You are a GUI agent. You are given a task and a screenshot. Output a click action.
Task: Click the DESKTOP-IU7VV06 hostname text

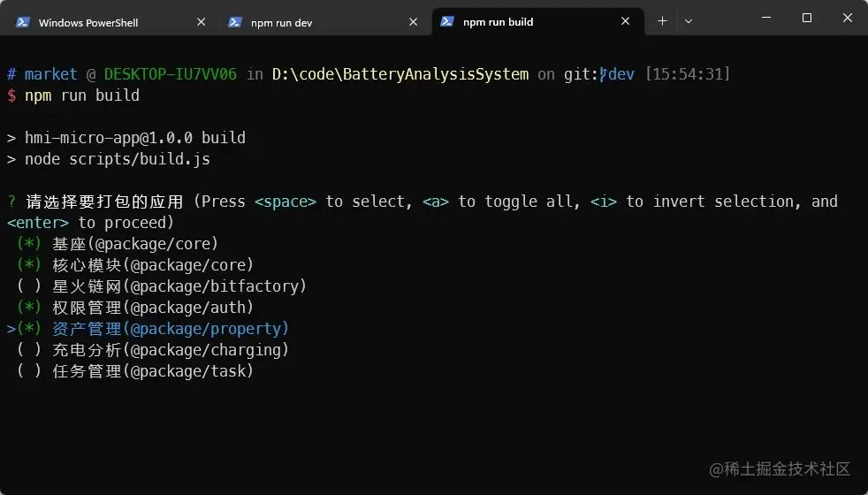(x=170, y=74)
